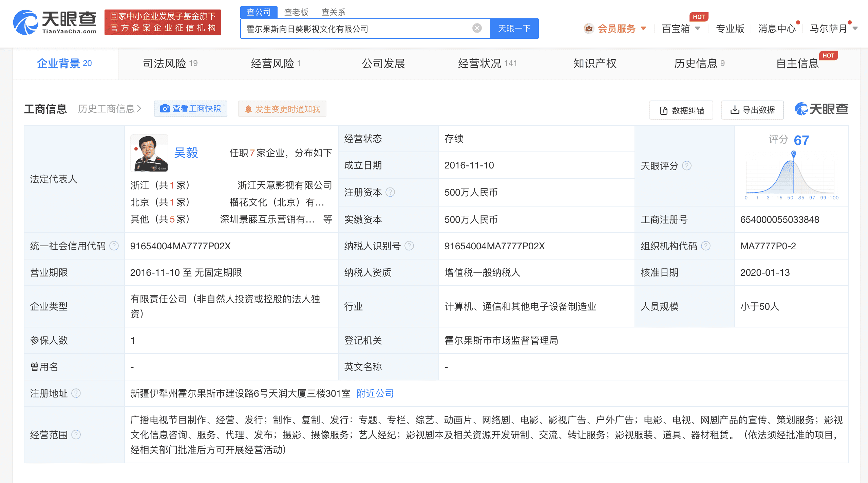Viewport: 868px width, 483px height.
Task: Click the crown icon on 会员服务
Action: click(589, 29)
